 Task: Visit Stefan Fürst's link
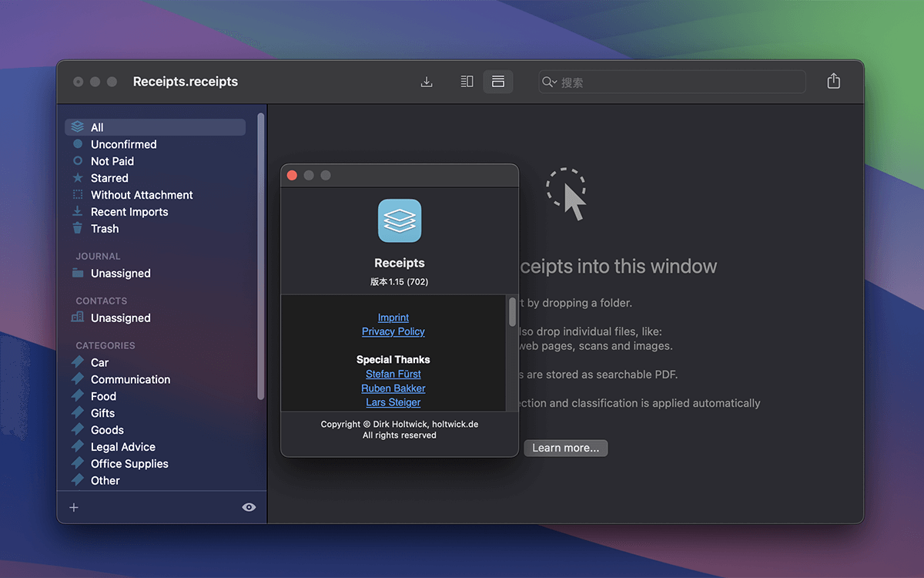pyautogui.click(x=393, y=374)
